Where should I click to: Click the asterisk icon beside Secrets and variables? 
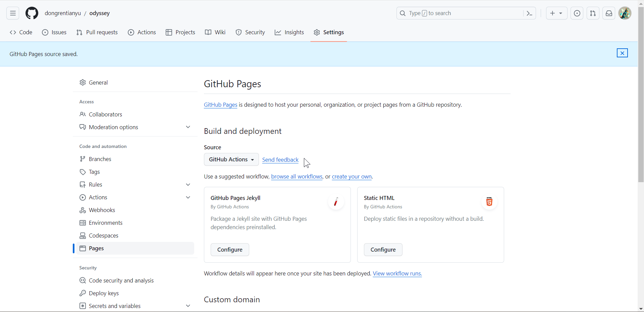click(x=83, y=306)
